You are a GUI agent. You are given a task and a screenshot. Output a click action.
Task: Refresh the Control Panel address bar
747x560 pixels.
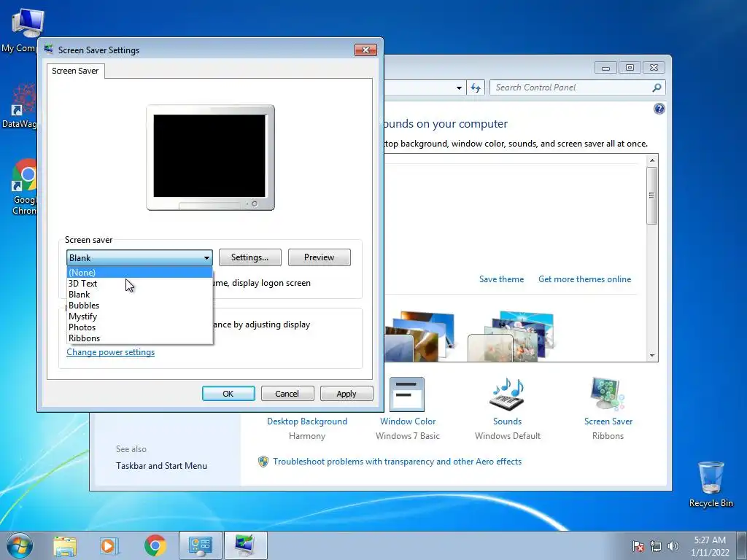(x=476, y=87)
